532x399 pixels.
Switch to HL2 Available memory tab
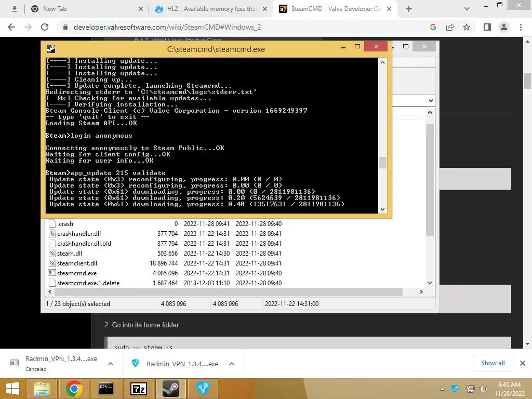tap(211, 9)
